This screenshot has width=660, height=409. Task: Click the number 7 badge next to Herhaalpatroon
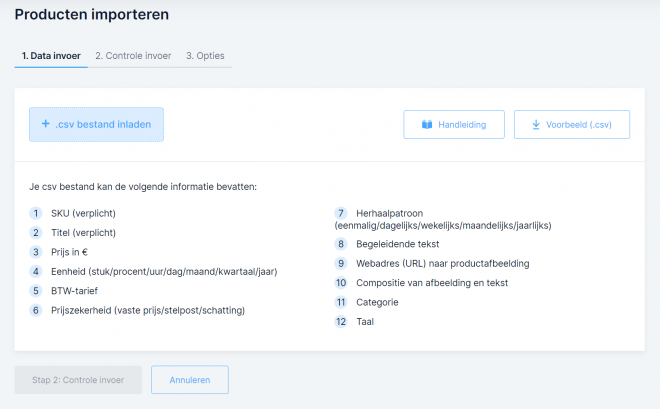[x=341, y=213]
